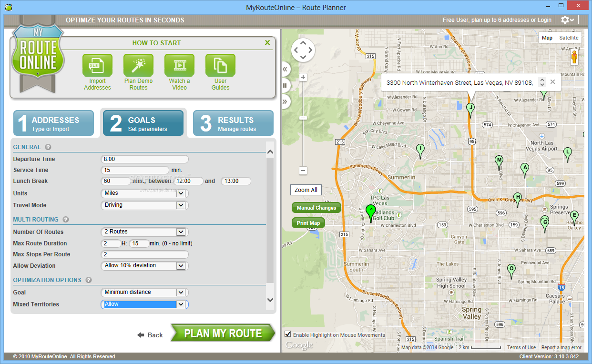Switch map to Map view
Screen dimensions: 592x364
pyautogui.click(x=547, y=38)
